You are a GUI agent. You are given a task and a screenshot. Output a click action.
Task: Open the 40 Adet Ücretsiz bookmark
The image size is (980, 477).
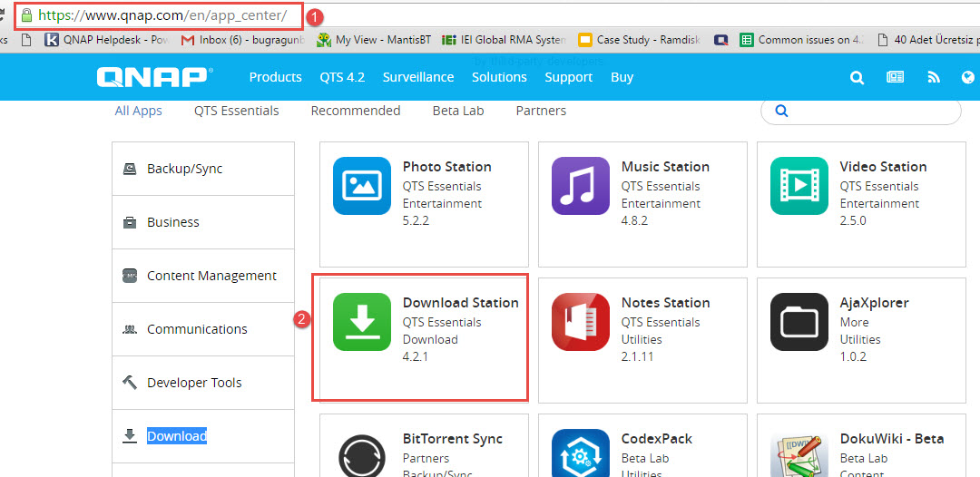coord(928,40)
